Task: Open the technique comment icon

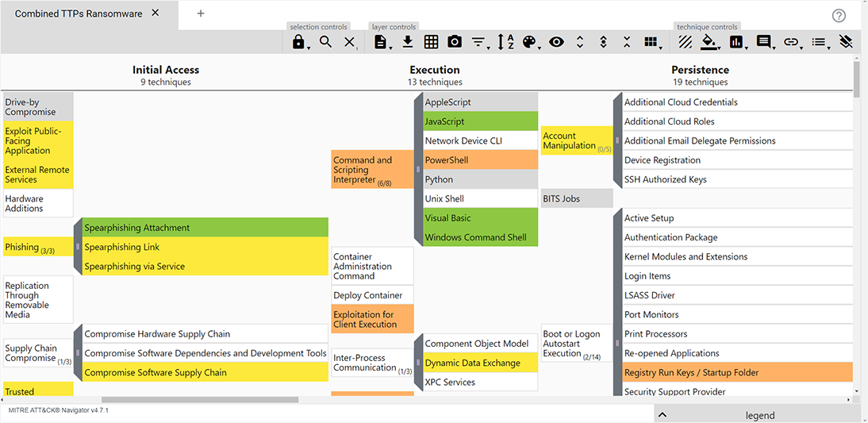Action: [x=763, y=42]
